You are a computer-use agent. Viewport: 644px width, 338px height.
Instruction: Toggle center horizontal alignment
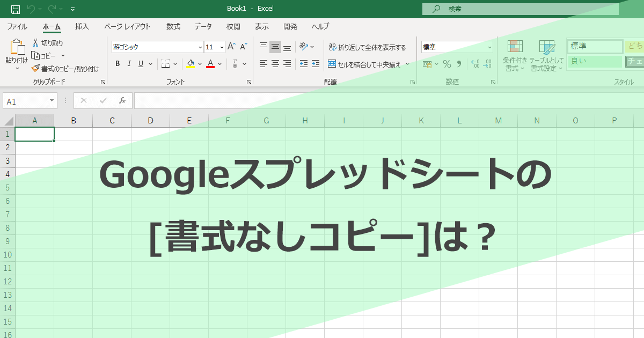pos(275,64)
